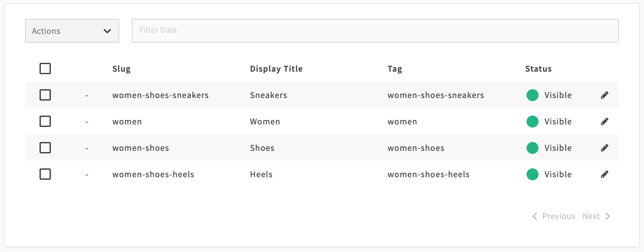The image size is (644, 252).
Task: Sort by the Slug column header
Action: coord(121,69)
